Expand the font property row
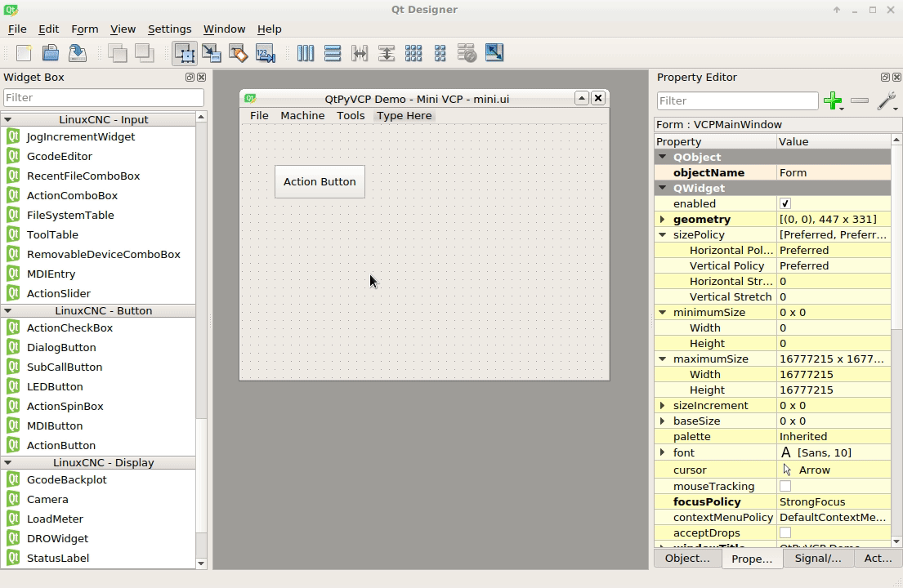Image resolution: width=903 pixels, height=588 pixels. point(662,452)
